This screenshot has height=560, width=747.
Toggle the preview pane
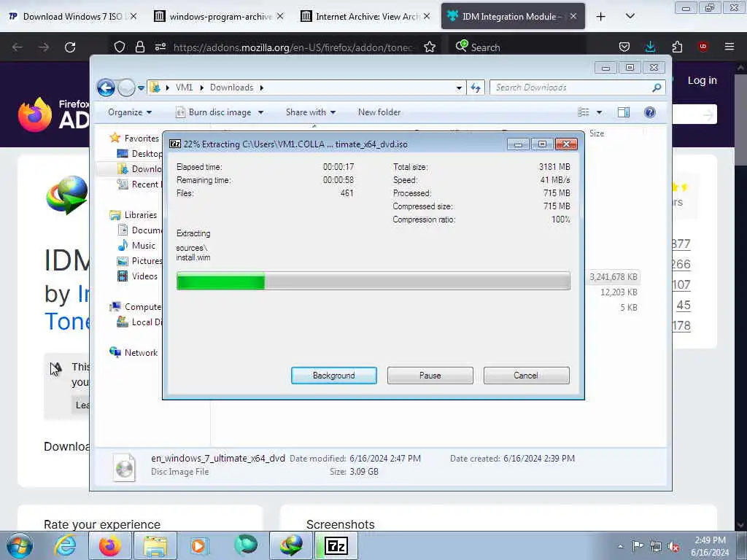(624, 112)
